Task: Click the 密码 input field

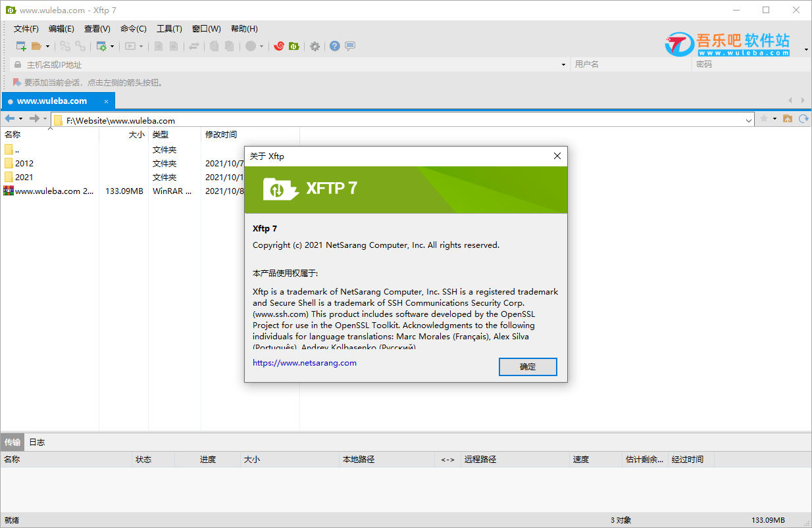Action: pyautogui.click(x=751, y=64)
